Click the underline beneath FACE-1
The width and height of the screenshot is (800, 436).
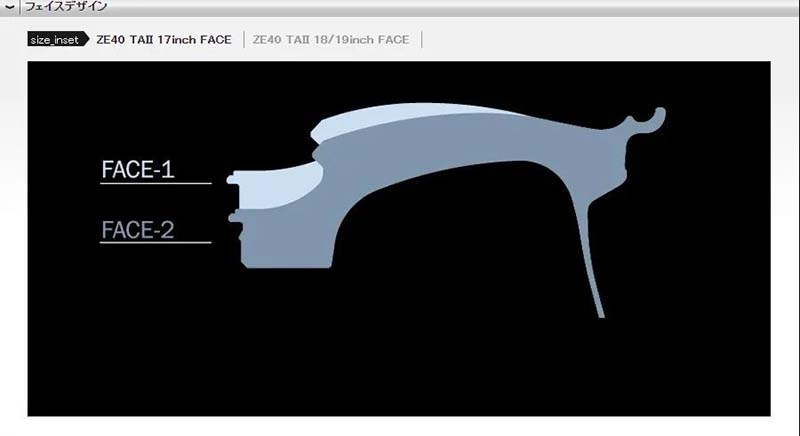coord(155,184)
